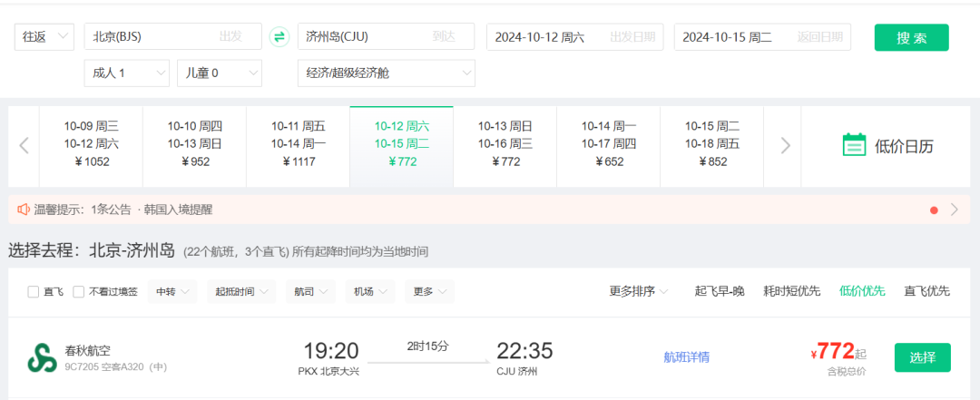Click the Spring Airlines logo

[42, 357]
